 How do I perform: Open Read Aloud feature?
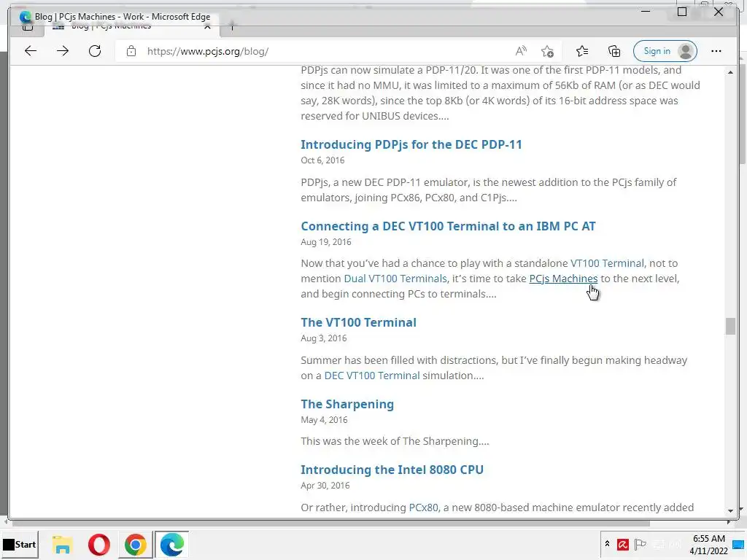[x=521, y=51]
